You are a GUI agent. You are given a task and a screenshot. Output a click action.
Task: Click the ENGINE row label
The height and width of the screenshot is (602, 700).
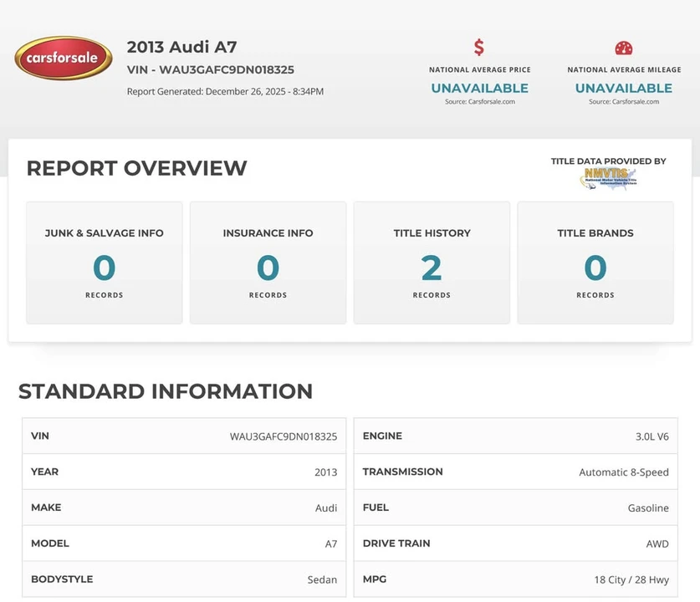pos(382,436)
